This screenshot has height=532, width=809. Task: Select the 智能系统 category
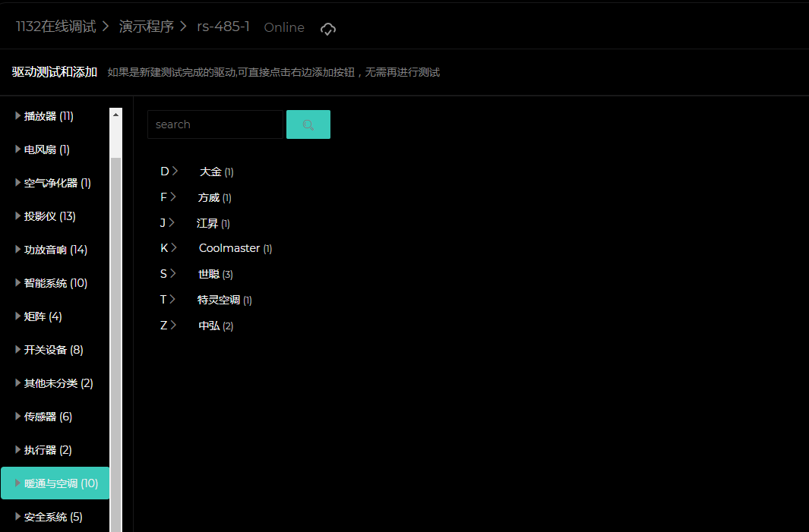(x=55, y=283)
